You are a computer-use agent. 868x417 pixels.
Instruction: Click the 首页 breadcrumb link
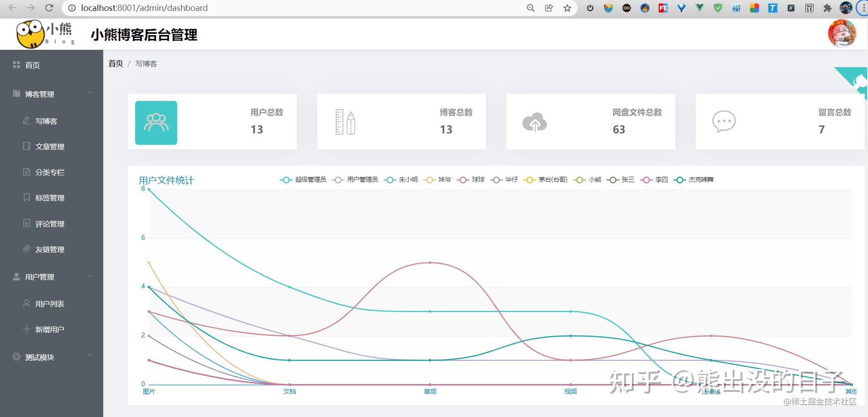pyautogui.click(x=115, y=63)
